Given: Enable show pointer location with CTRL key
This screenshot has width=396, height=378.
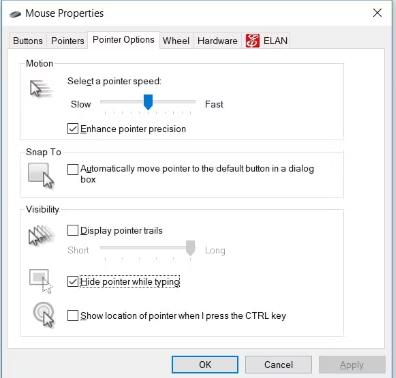Looking at the screenshot, I should coord(73,315).
